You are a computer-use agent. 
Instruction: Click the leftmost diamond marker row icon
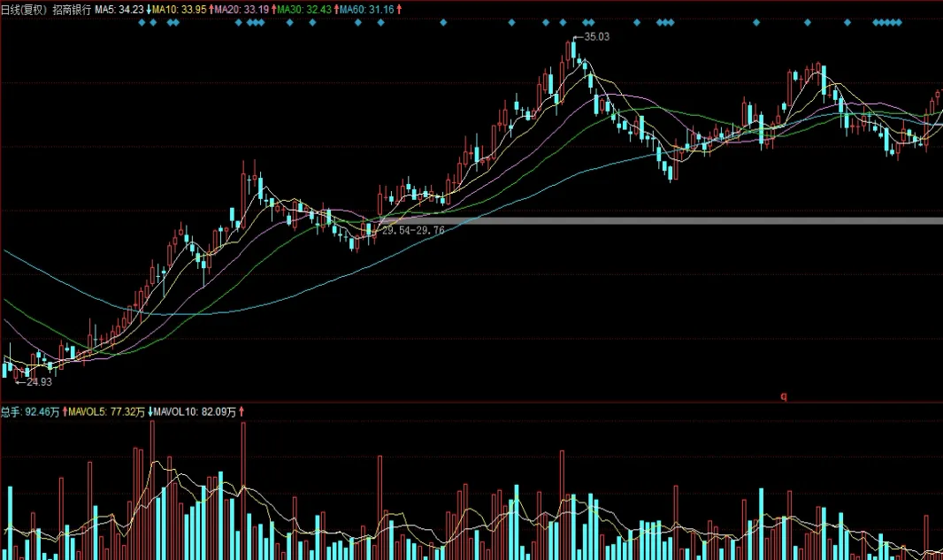142,22
